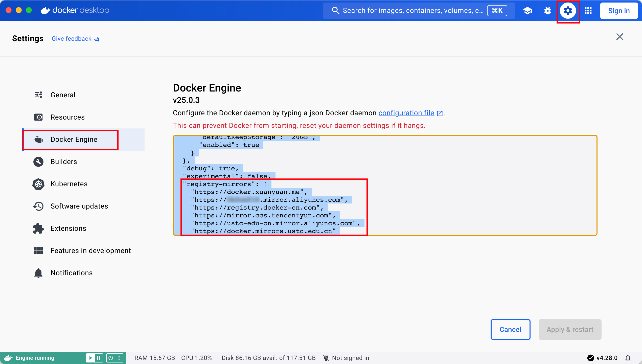Select the Notifications settings tab
This screenshot has height=364, width=642.
[x=83, y=273]
